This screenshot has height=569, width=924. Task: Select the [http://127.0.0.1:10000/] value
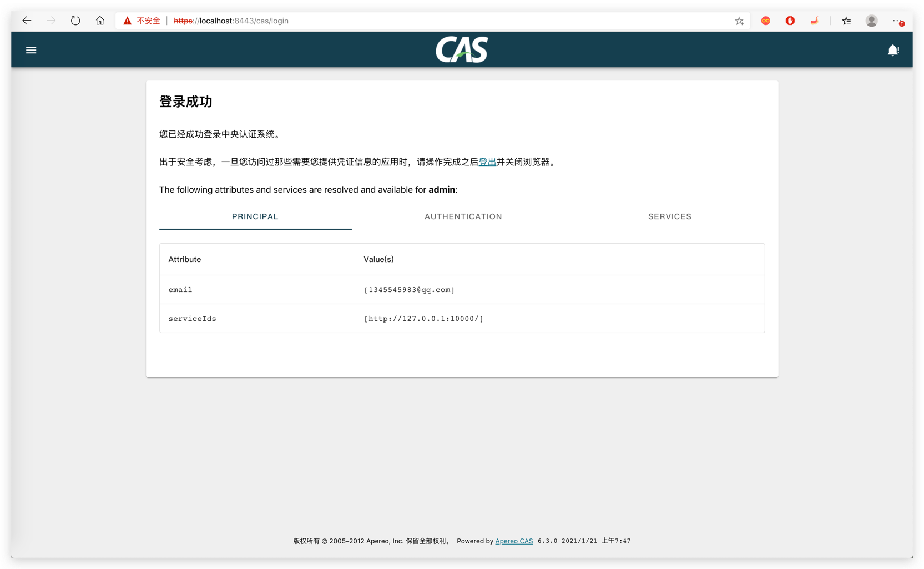click(423, 319)
